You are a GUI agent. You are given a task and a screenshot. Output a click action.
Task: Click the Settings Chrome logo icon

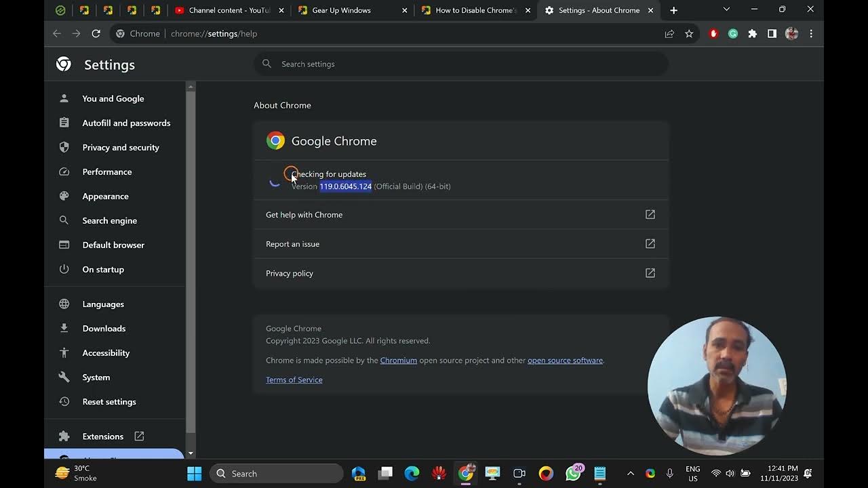64,64
